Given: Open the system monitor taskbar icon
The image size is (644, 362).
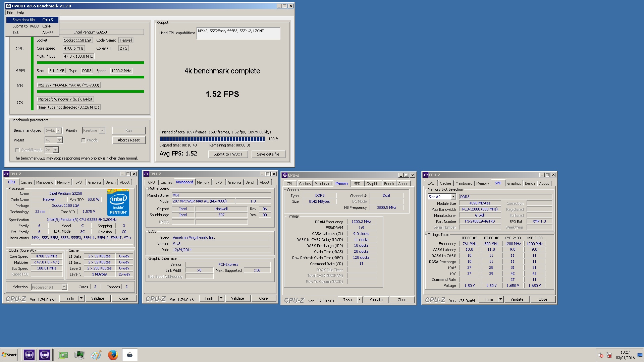Looking at the screenshot, I should pyautogui.click(x=79, y=355).
